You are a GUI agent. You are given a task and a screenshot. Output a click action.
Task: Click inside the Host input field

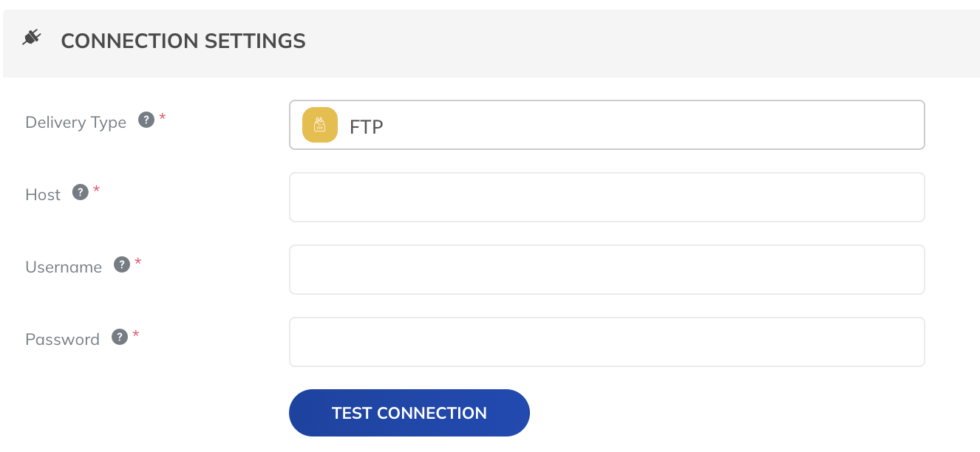pos(606,196)
